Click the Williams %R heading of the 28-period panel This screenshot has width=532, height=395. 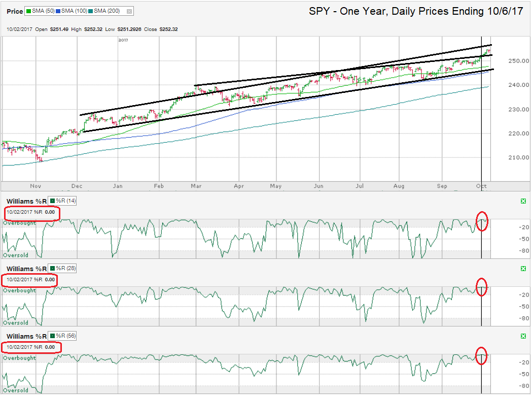26,269
